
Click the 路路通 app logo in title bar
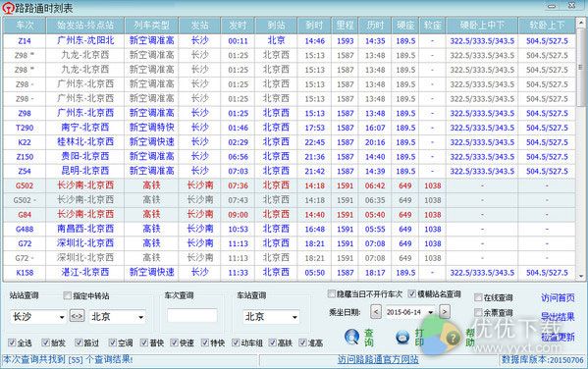coord(8,8)
